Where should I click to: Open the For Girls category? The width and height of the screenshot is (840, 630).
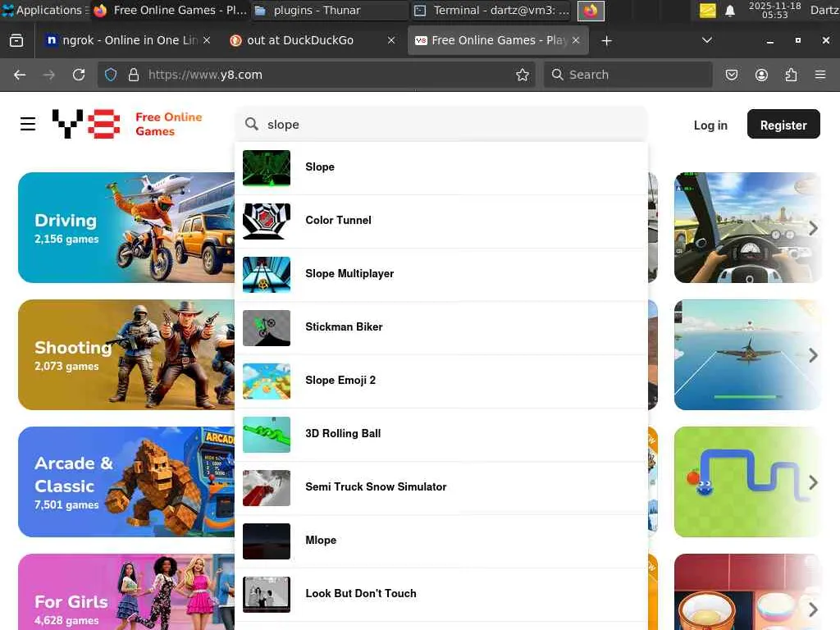126,592
